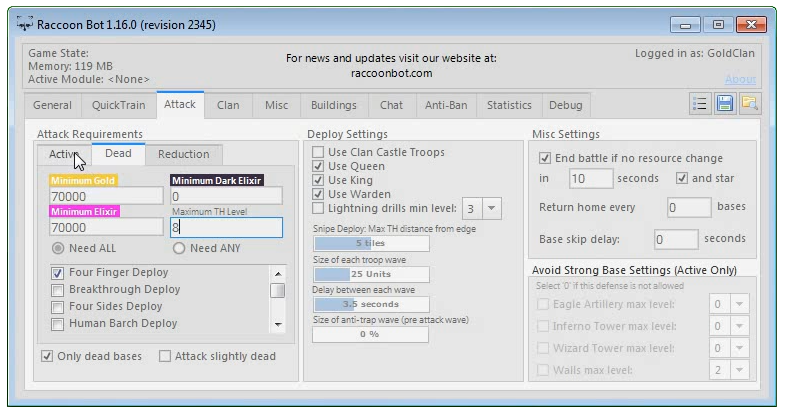The width and height of the screenshot is (785, 419).
Task: Toggle the Use Warden checkbox
Action: point(318,194)
